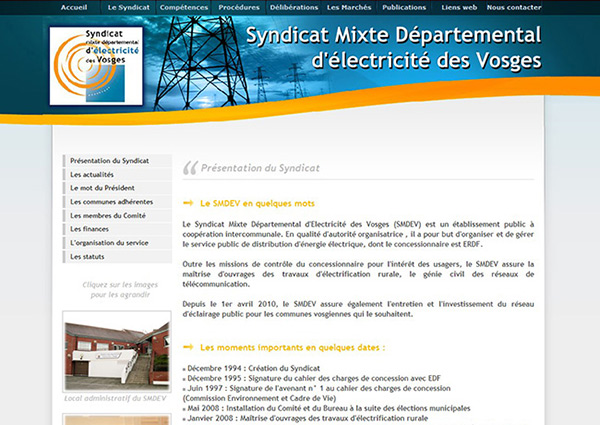
Task: Click Nous contacter in the top bar
Action: 514,7
